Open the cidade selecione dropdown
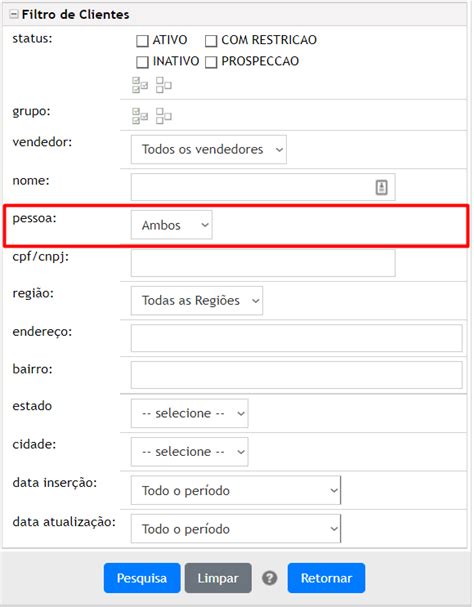The image size is (474, 607). 189,452
